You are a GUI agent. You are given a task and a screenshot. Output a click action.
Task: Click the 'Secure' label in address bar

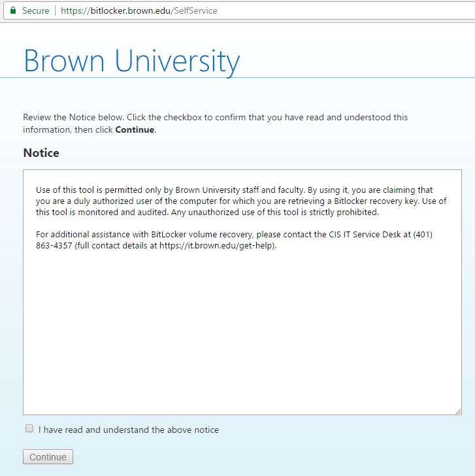(x=35, y=10)
